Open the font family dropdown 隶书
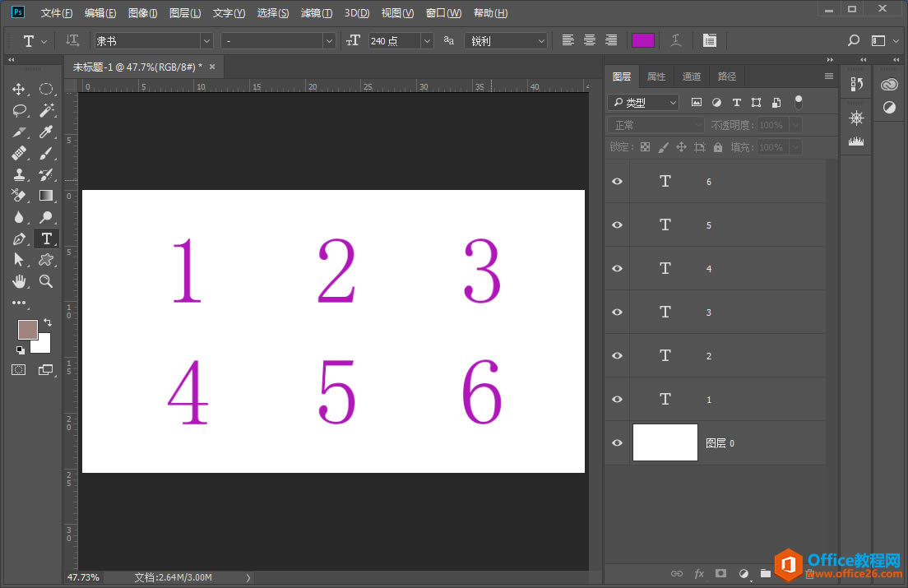This screenshot has height=588, width=908. 206,41
